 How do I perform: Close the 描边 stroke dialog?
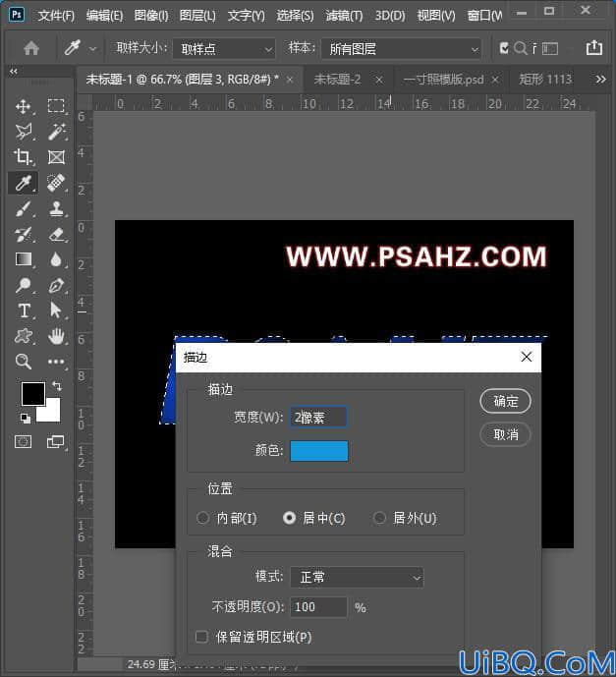(x=527, y=357)
